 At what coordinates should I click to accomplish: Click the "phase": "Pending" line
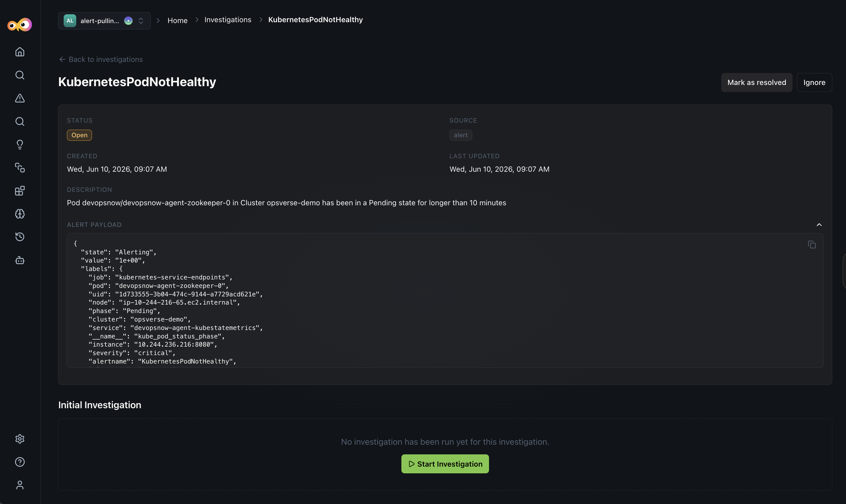pos(124,311)
